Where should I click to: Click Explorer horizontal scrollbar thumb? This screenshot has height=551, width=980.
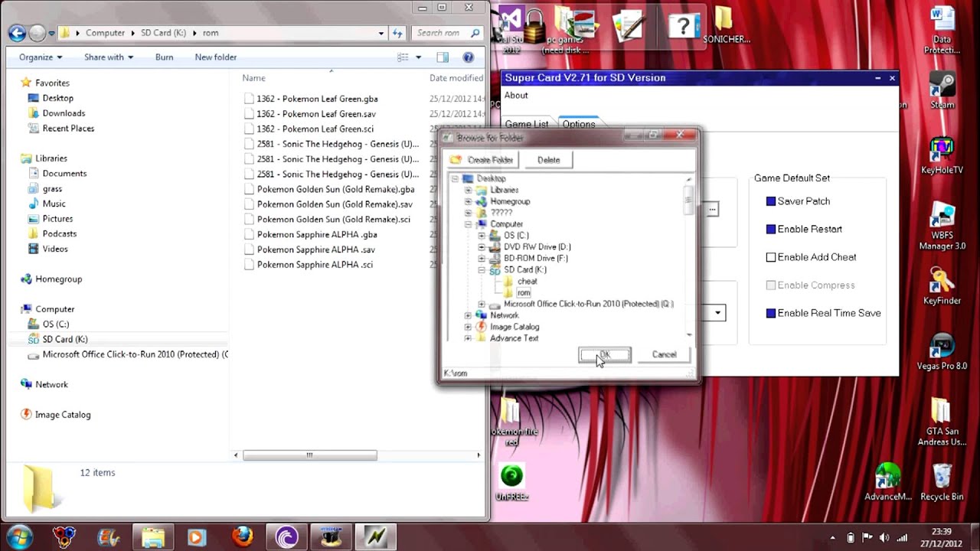(309, 455)
